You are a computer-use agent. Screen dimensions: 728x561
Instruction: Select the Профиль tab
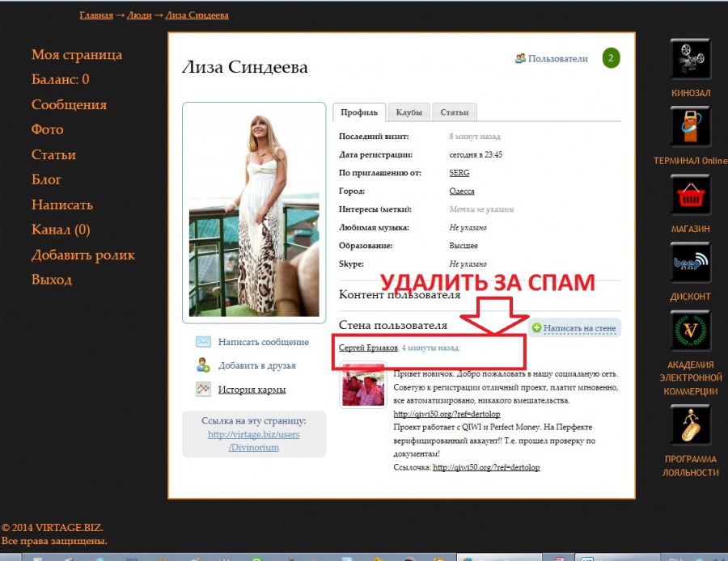click(x=358, y=112)
